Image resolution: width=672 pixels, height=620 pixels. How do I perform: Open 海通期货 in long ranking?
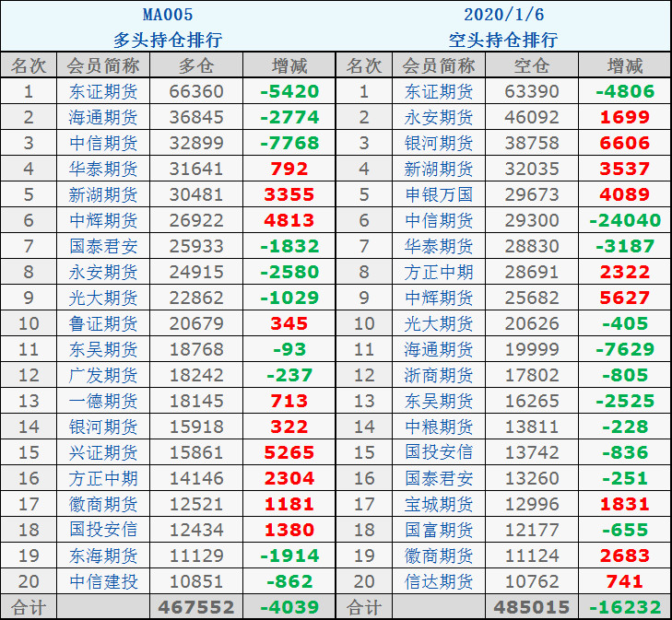point(103,117)
